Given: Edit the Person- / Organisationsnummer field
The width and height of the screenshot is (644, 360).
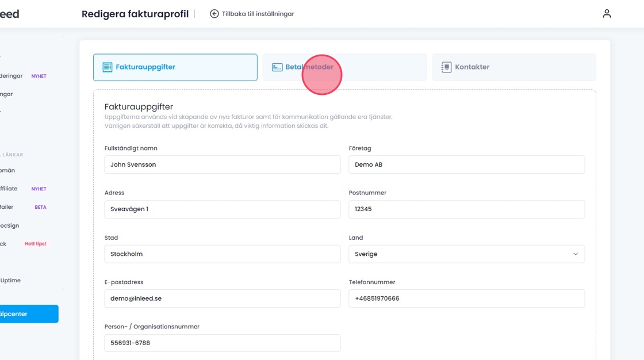Looking at the screenshot, I should [x=222, y=343].
